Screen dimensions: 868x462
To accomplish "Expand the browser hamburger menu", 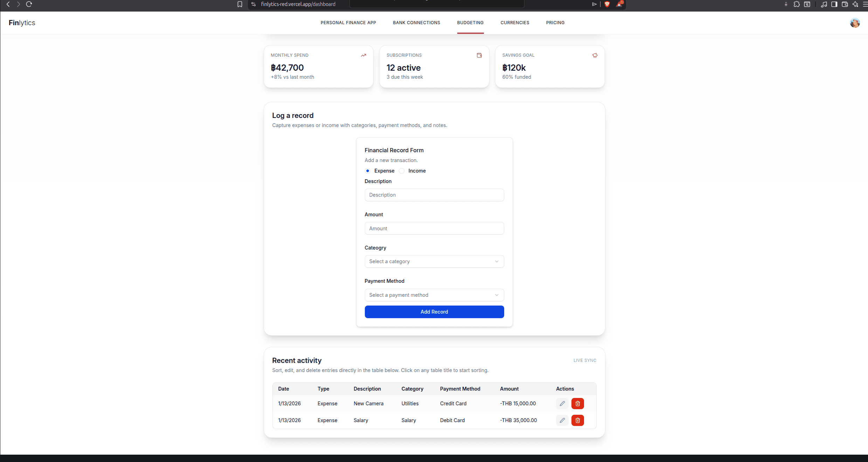I will pyautogui.click(x=865, y=4).
